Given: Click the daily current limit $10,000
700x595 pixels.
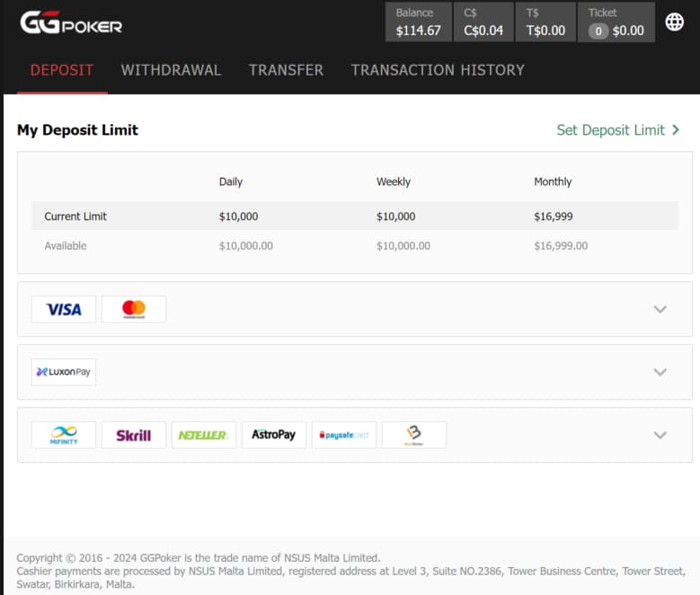Looking at the screenshot, I should (238, 217).
